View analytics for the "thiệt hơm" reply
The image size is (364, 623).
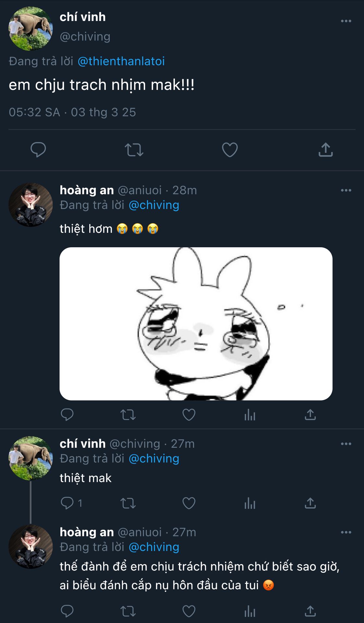(250, 415)
